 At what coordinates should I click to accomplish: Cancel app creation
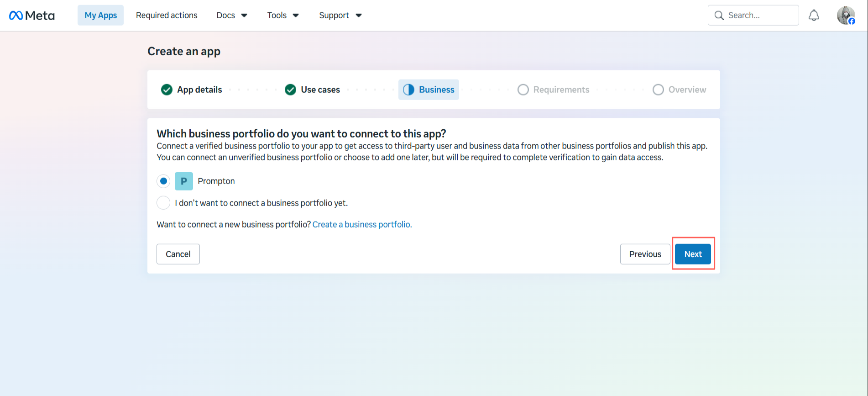click(178, 254)
